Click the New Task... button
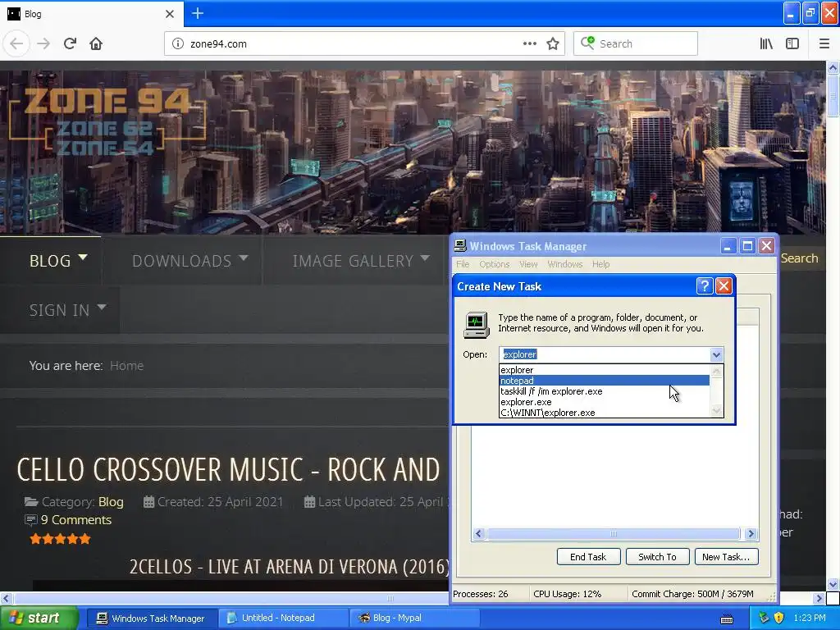 (x=726, y=557)
